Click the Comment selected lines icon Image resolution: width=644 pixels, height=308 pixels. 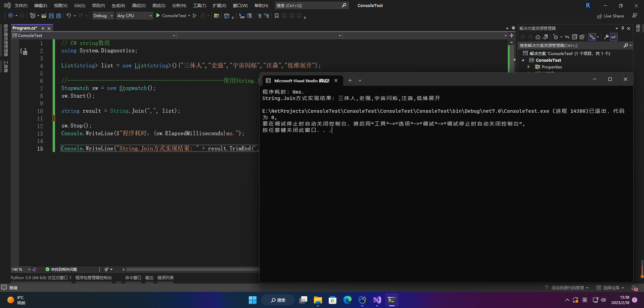point(259,16)
